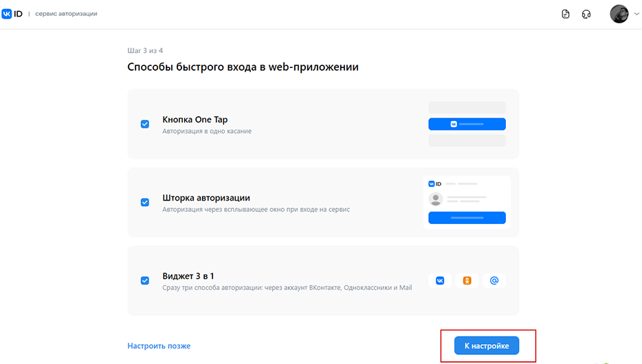The image size is (642, 364).
Task: Open support via the headset icon
Action: pyautogui.click(x=586, y=14)
